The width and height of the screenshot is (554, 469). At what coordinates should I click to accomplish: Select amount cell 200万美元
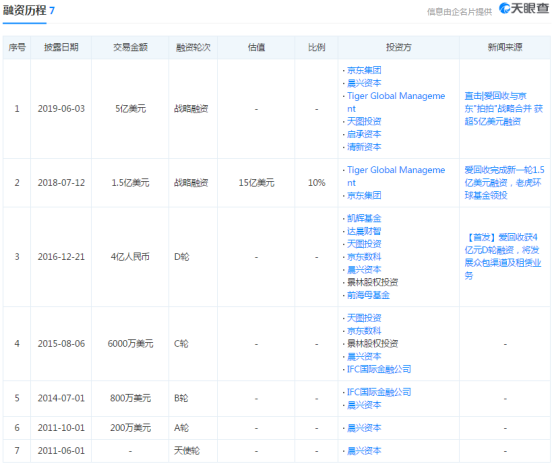(130, 428)
